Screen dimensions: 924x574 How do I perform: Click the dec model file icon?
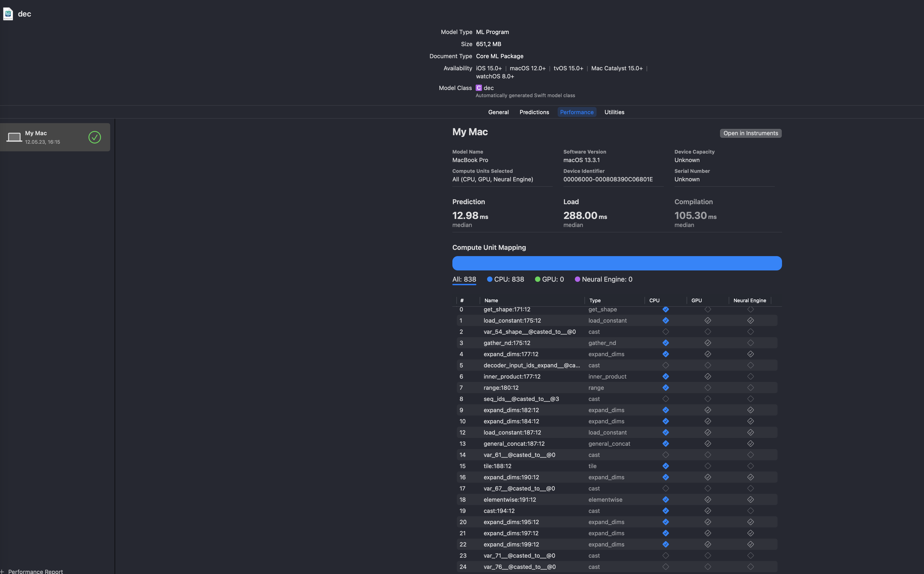pos(8,14)
